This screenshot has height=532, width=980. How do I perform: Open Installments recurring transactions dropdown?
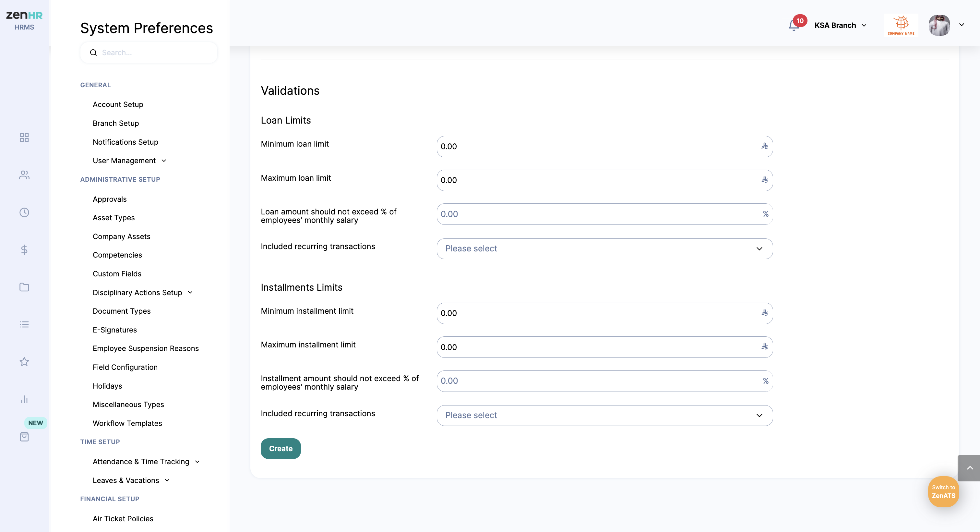point(604,415)
